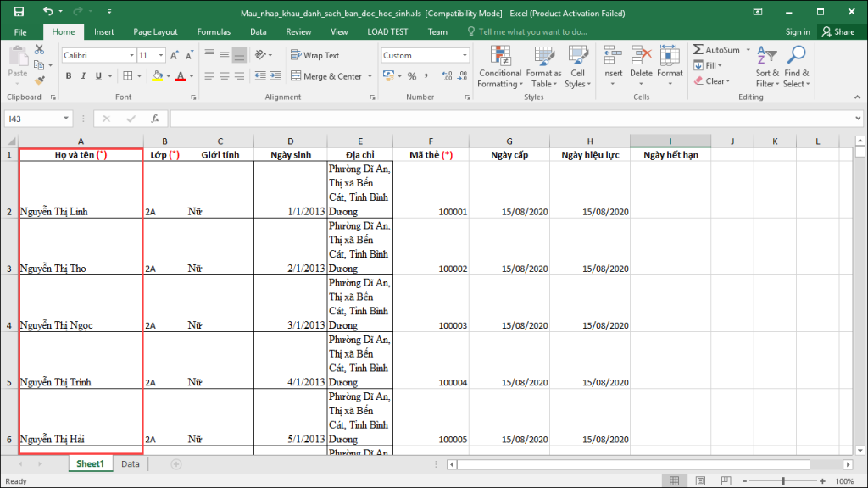
Task: Click the Format Painter brush icon
Action: pos(39,81)
